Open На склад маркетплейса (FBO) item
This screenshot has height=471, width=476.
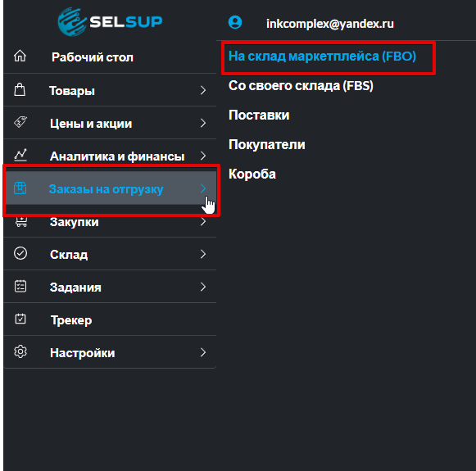[322, 57]
